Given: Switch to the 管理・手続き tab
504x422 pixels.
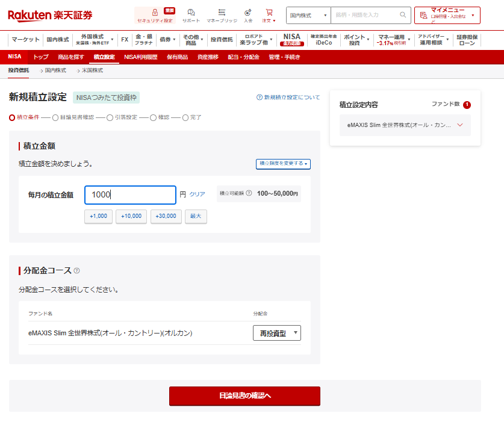Looking at the screenshot, I should click(x=284, y=57).
